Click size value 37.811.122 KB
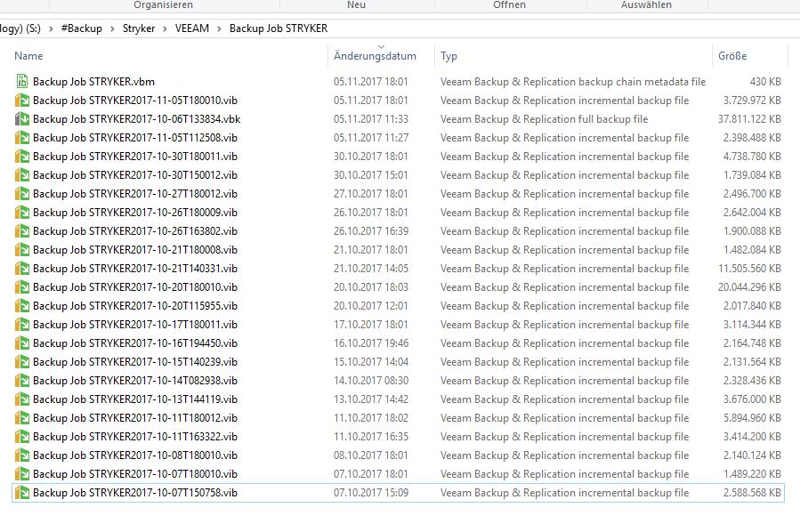 coord(749,119)
